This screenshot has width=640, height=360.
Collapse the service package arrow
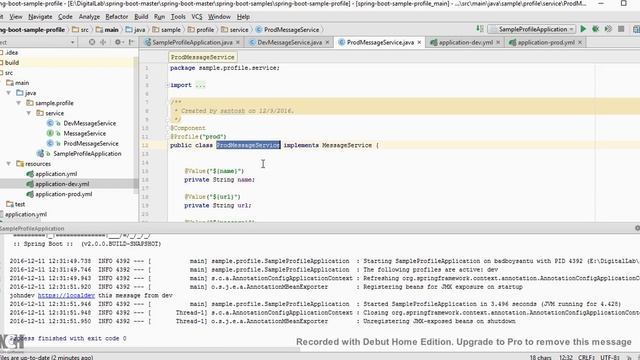click(x=29, y=113)
